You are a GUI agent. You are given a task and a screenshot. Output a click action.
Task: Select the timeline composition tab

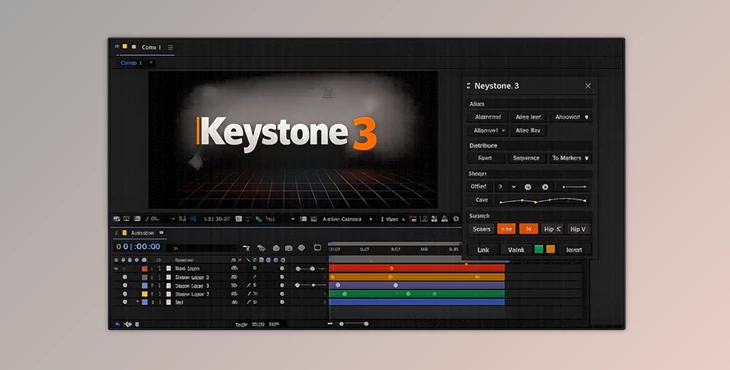coord(142,233)
